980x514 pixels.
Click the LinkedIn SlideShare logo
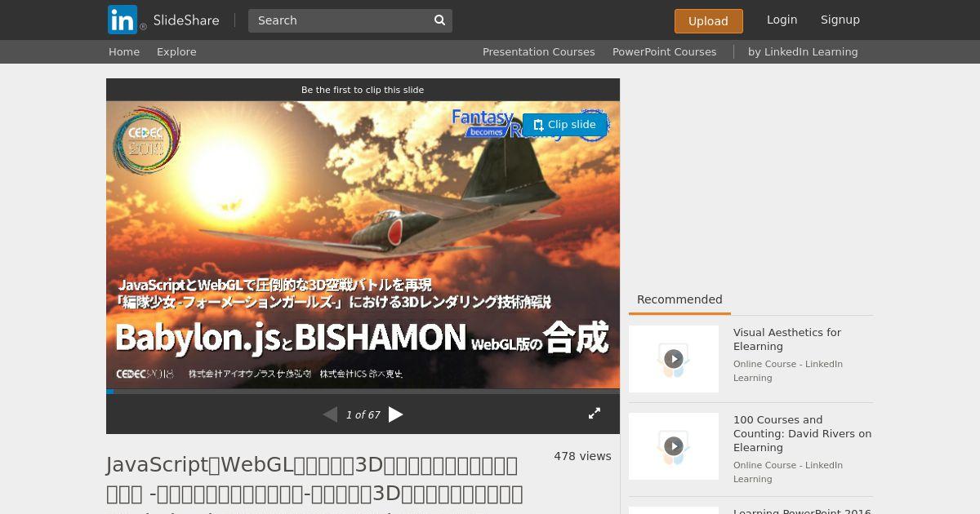click(x=163, y=20)
